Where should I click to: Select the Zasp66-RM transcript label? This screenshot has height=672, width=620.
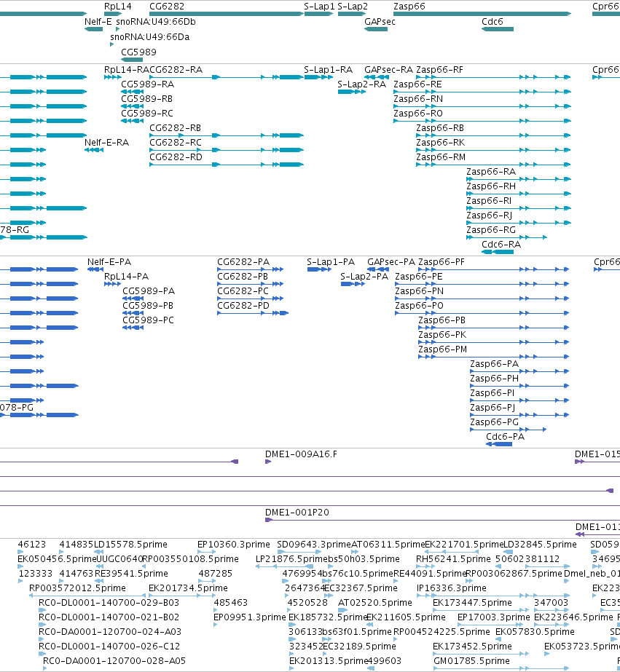(x=441, y=157)
